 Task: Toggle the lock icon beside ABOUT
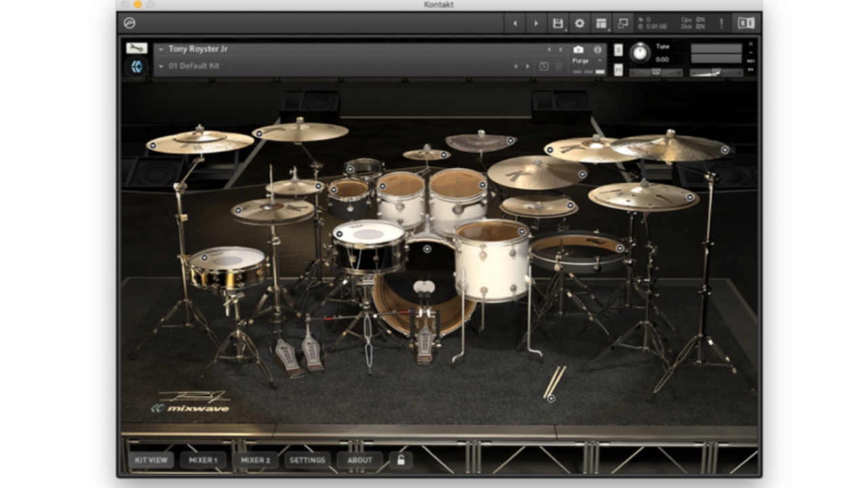point(401,460)
